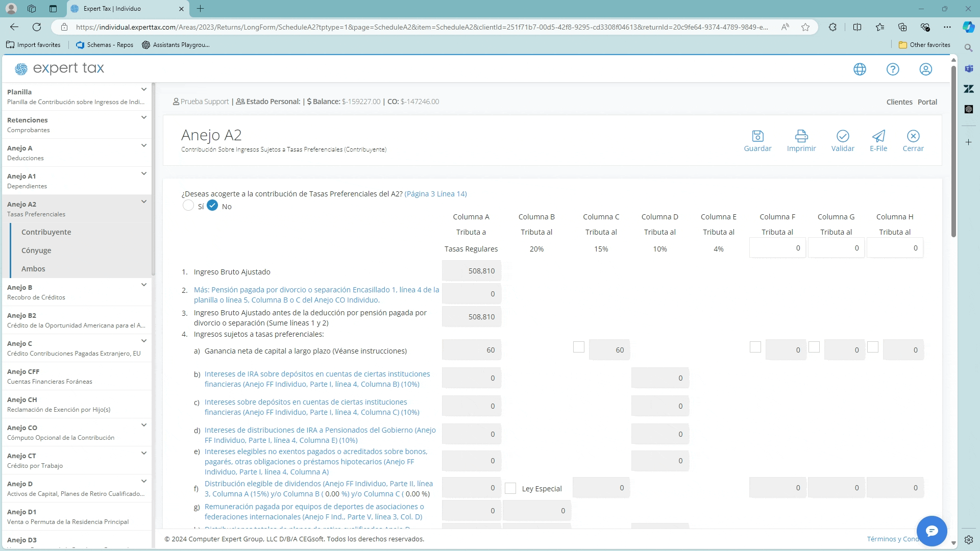Open the Página 3 Línea 14 link
This screenshot has height=551, width=980.
(x=435, y=194)
